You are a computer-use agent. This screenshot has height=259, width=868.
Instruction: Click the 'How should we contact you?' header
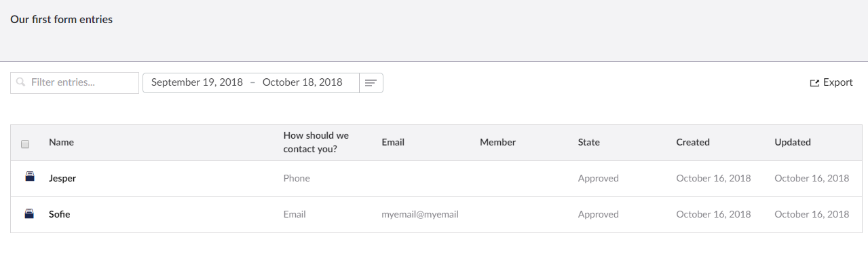(316, 142)
